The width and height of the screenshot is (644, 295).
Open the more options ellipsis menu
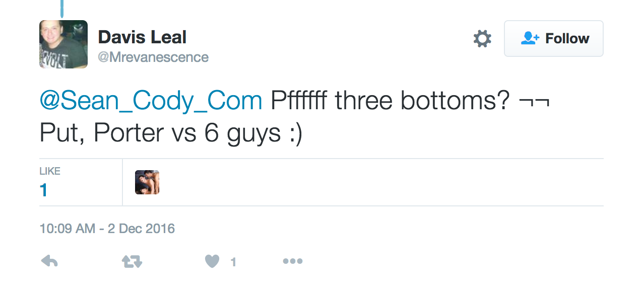pos(292,261)
